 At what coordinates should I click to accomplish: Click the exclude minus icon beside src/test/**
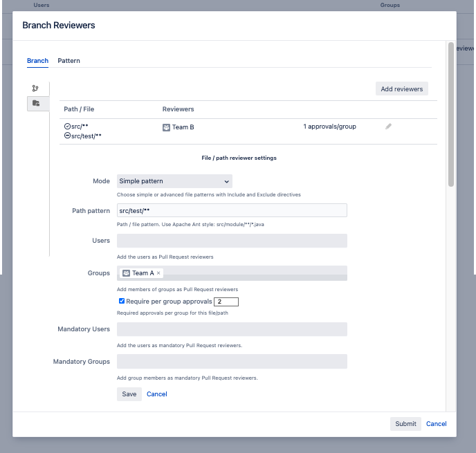(x=67, y=136)
